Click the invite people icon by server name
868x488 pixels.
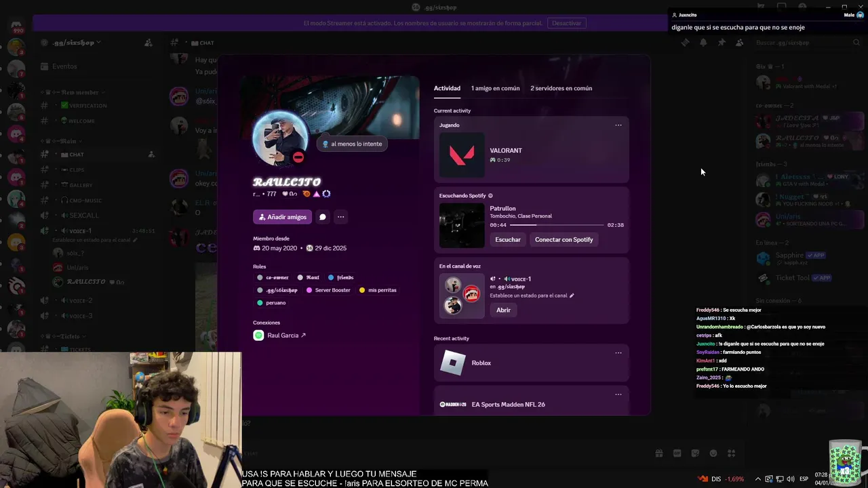[x=149, y=43]
